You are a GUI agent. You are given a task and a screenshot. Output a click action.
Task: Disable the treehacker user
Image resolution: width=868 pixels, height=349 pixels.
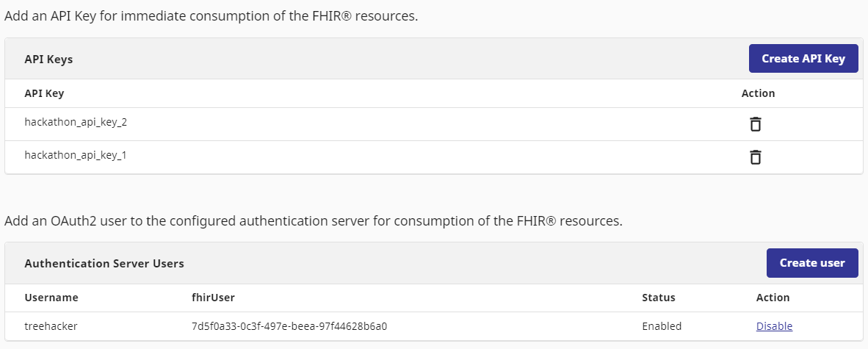(774, 326)
